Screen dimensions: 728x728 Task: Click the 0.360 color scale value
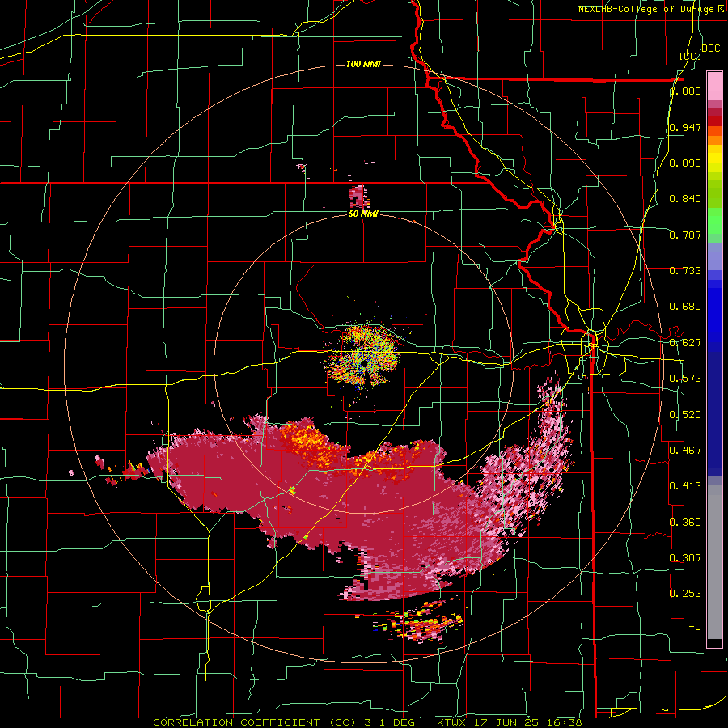click(x=685, y=523)
